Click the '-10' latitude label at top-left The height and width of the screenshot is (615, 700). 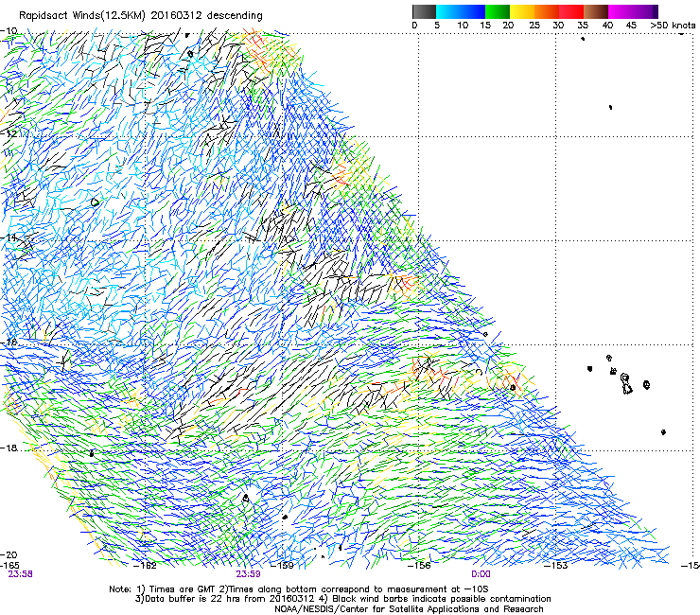pos(9,31)
